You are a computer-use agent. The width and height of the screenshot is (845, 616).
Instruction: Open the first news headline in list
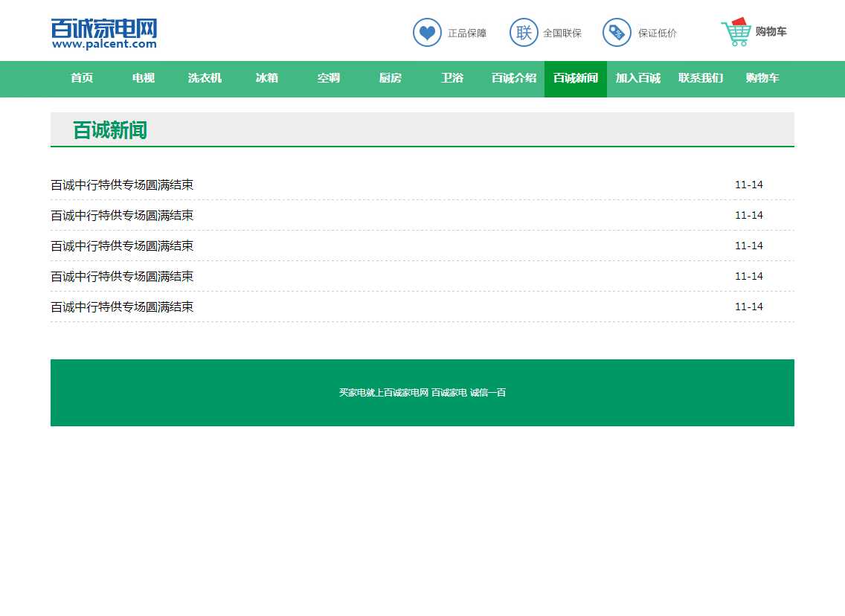click(122, 185)
